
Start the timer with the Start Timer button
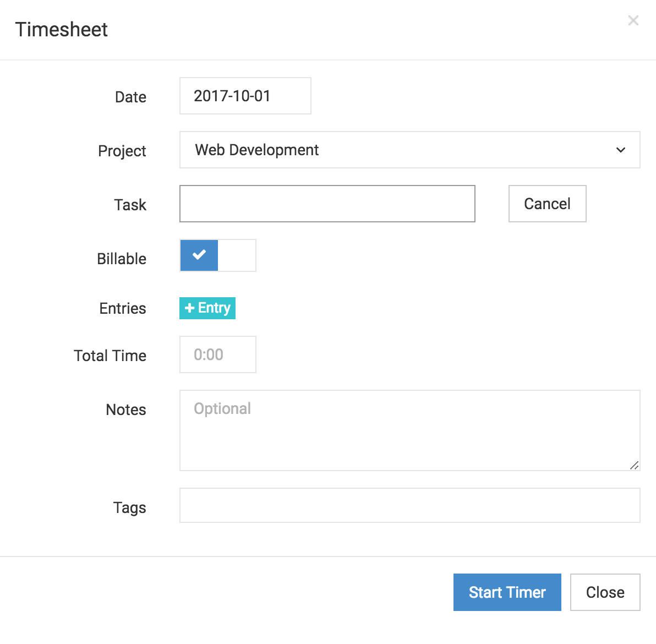pos(507,592)
